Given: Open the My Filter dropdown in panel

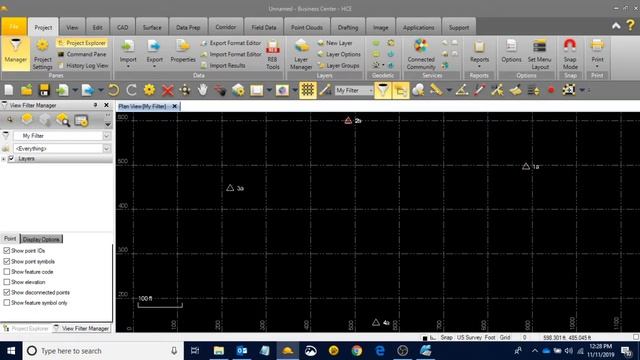Looking at the screenshot, I should click(x=107, y=136).
